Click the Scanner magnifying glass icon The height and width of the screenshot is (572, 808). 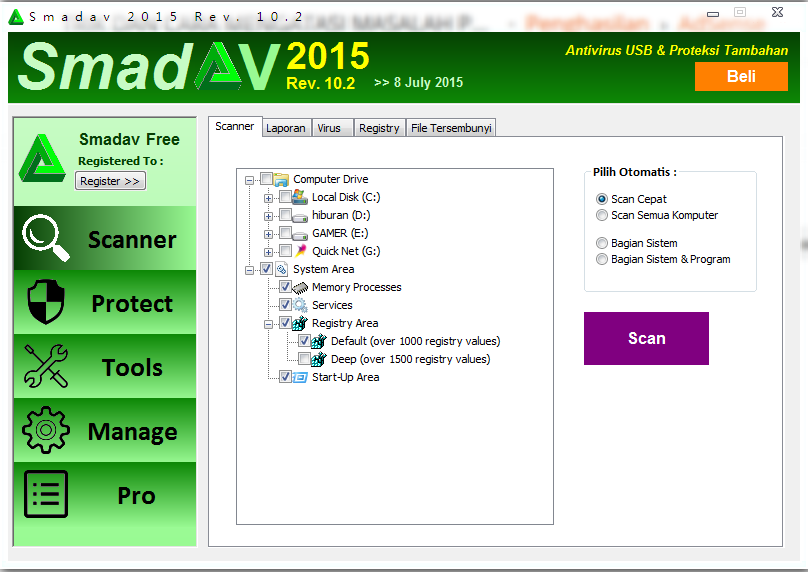click(45, 238)
